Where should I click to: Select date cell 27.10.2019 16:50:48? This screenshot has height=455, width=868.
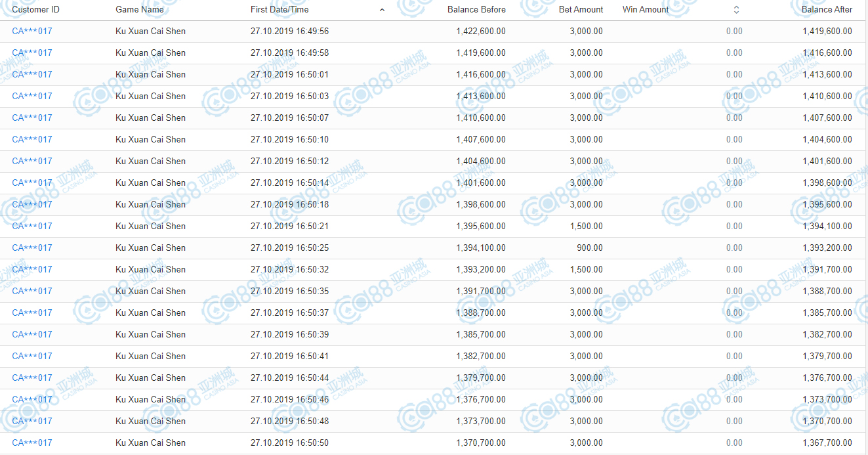click(x=289, y=422)
